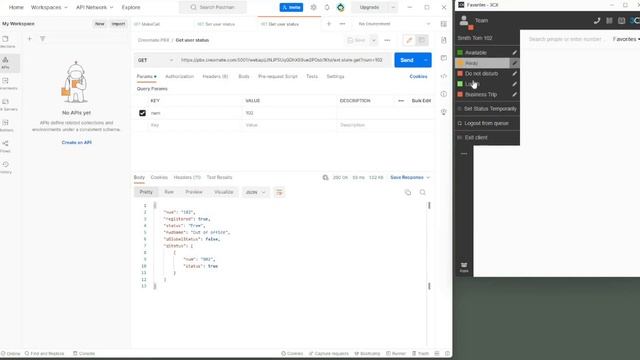Edit the Business Trip status pencil
This screenshot has height=360, width=640.
[x=514, y=94]
